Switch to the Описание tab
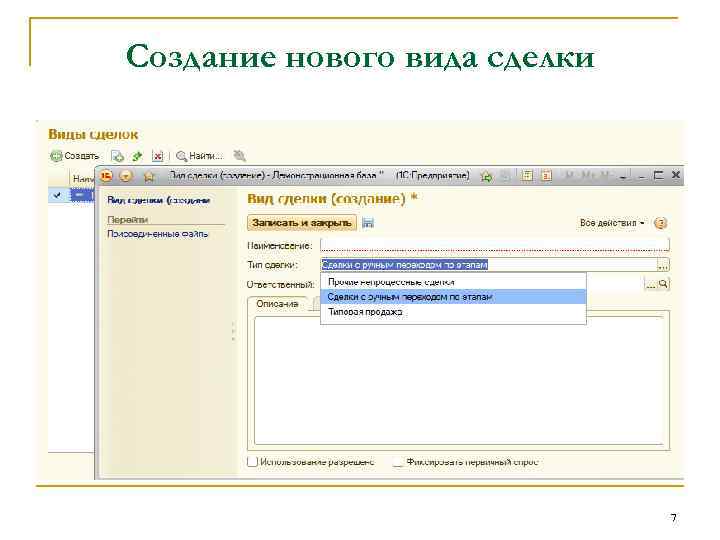720x540 pixels. click(277, 304)
